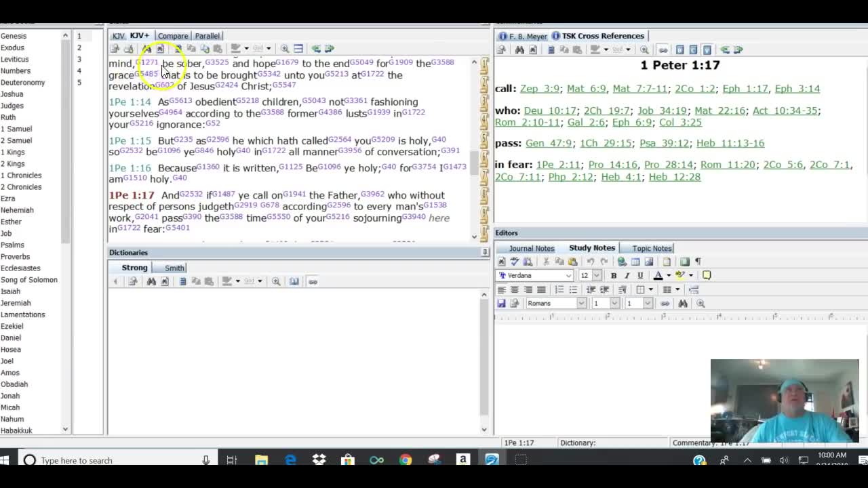This screenshot has width=868, height=488.
Task: Toggle underline formatting in editor
Action: (x=639, y=275)
